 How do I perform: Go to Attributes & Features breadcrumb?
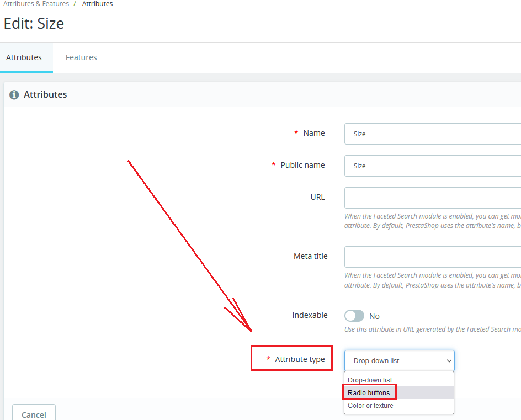[36, 4]
